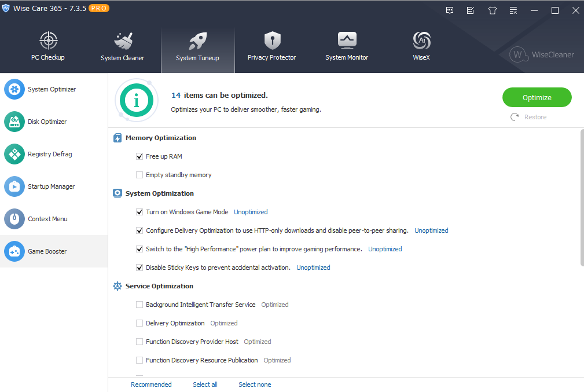
Task: Enable Empty standby memory
Action: pyautogui.click(x=139, y=174)
